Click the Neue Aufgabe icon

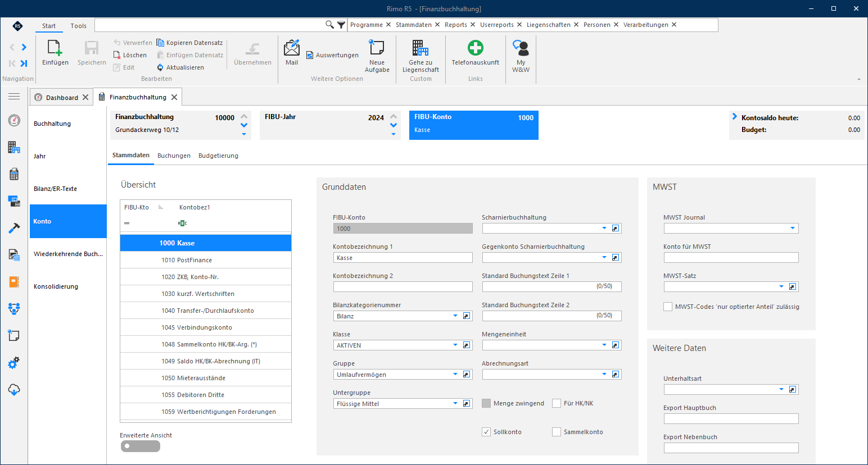click(377, 47)
